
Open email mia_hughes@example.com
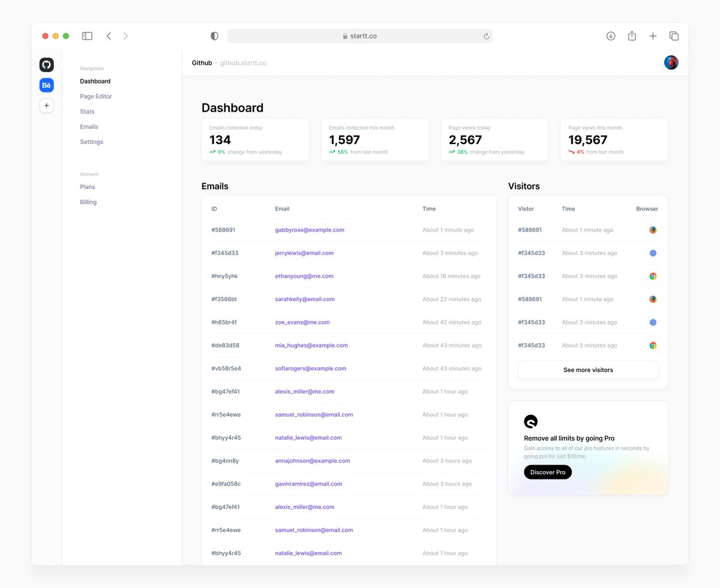[x=311, y=346]
